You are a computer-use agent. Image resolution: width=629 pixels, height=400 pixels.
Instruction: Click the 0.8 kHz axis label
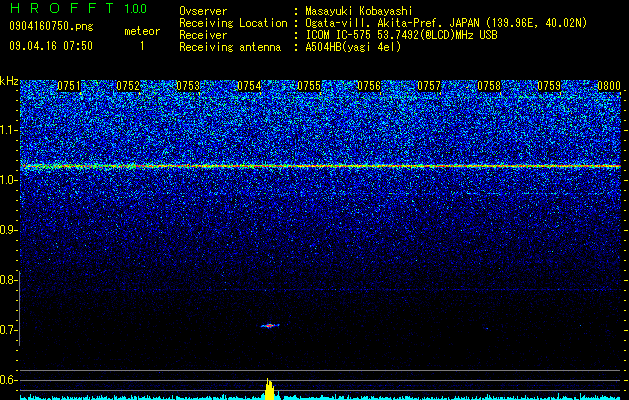(x=9, y=280)
